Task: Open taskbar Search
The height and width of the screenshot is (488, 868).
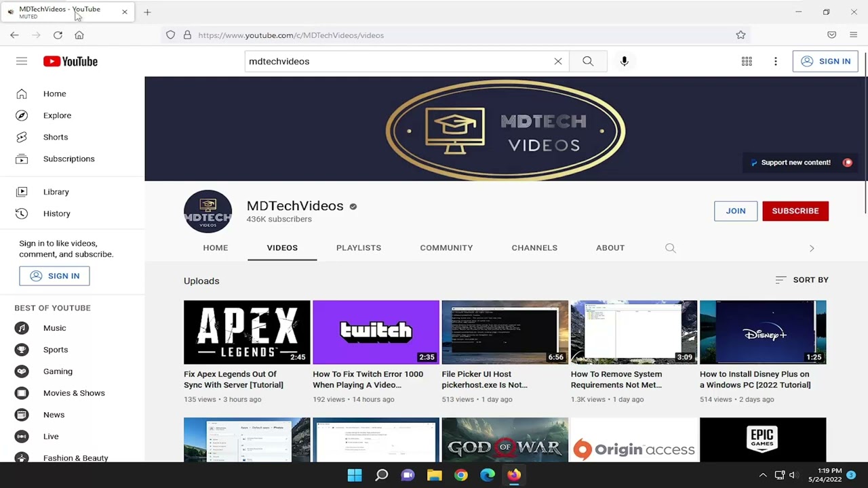Action: tap(381, 475)
